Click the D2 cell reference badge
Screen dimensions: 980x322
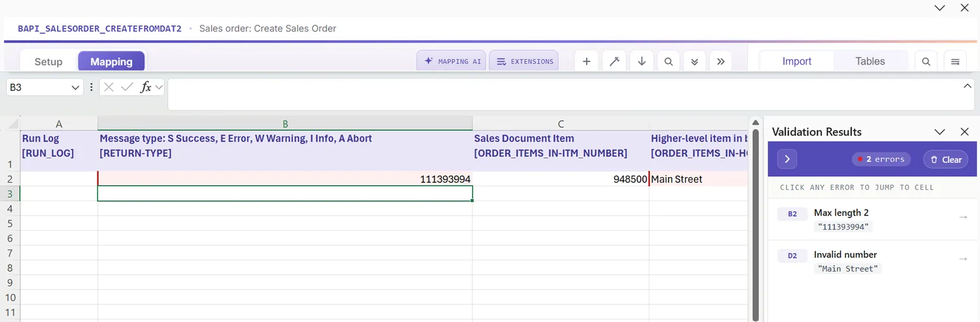click(792, 255)
